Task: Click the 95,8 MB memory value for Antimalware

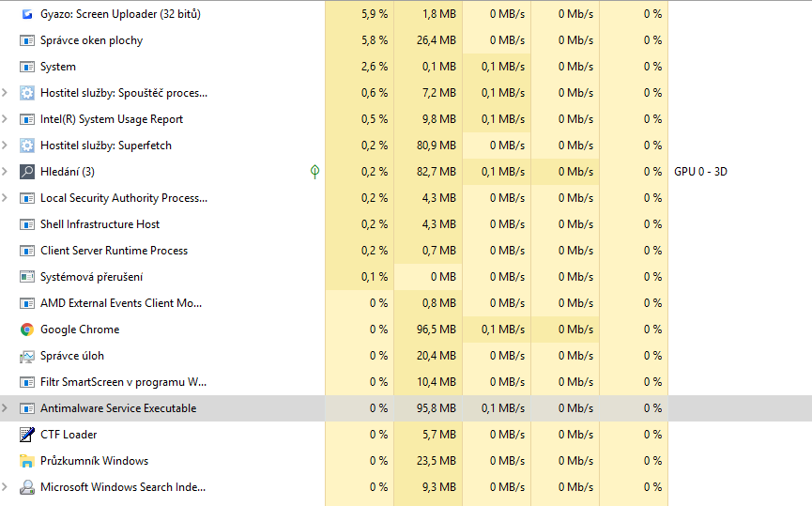Action: [436, 408]
